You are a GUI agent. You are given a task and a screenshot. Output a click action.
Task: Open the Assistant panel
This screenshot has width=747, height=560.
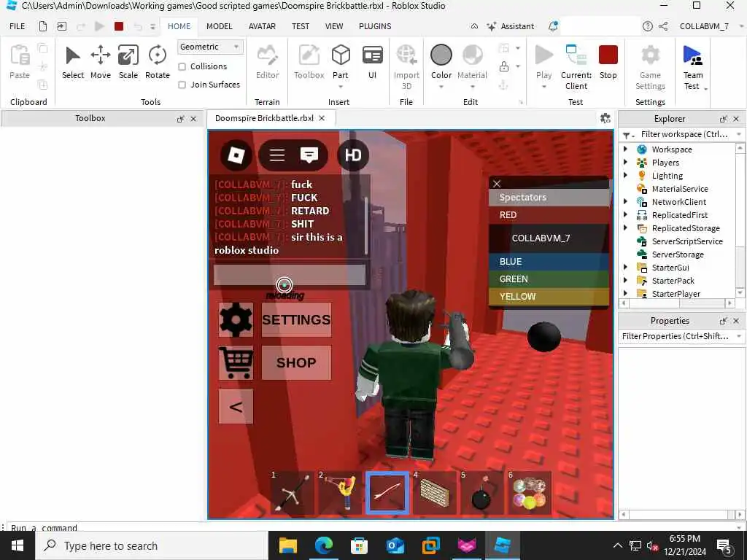510,26
